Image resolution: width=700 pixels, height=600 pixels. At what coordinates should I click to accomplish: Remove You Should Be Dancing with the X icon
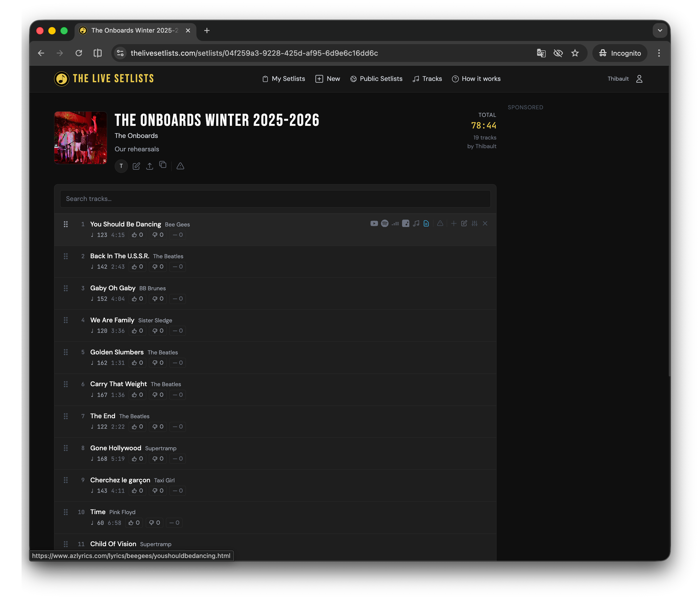point(485,224)
